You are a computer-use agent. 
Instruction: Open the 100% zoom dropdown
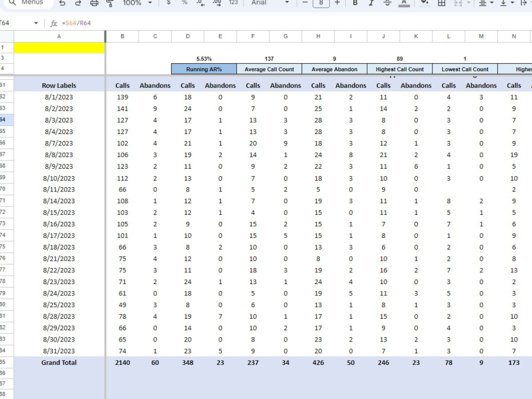[137, 3]
